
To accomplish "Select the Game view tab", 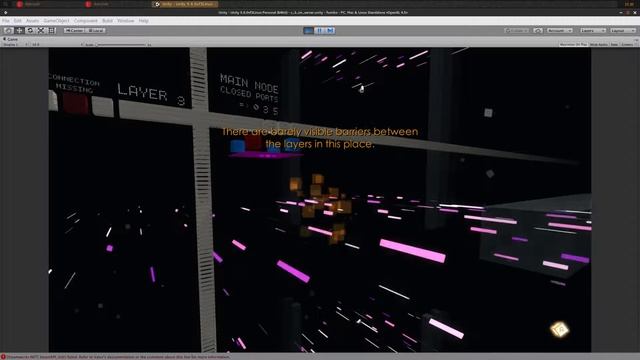I will click(11, 39).
